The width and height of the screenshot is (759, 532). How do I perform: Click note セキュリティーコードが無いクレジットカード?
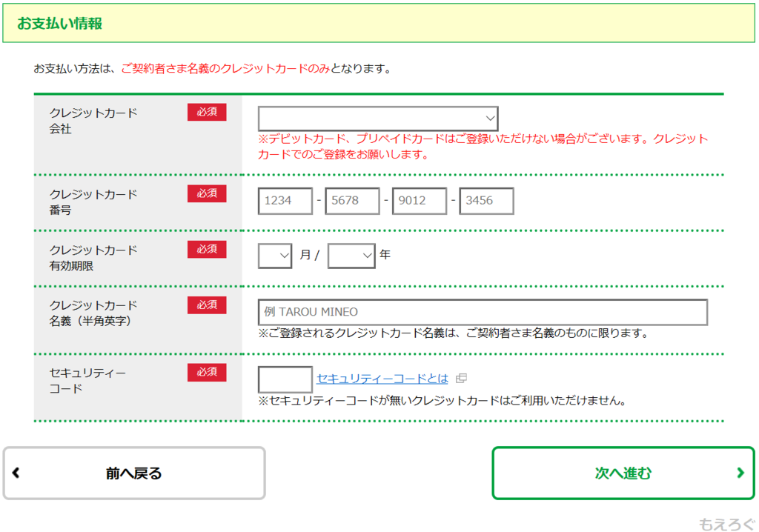tap(443, 400)
